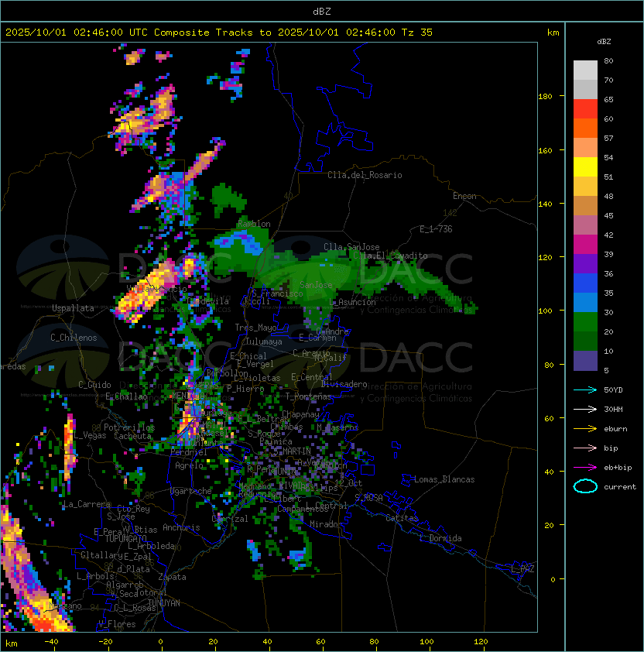
Task: Click the dBZ title at top
Action: point(322,11)
